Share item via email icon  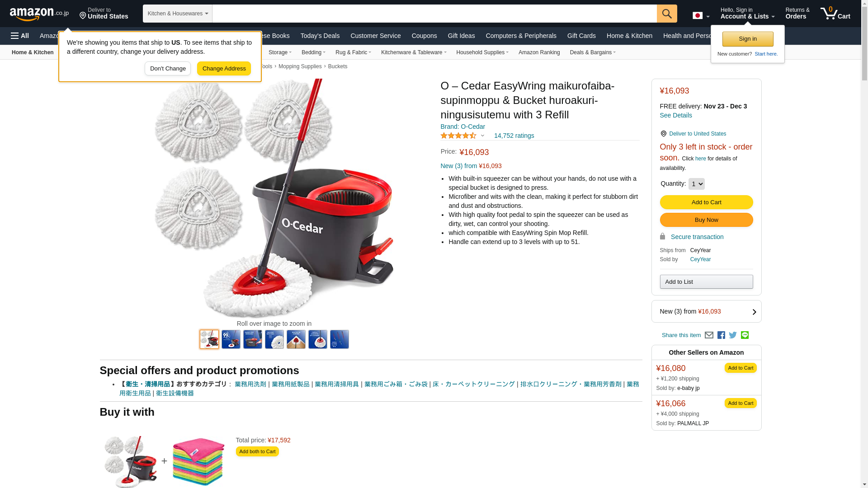click(709, 335)
